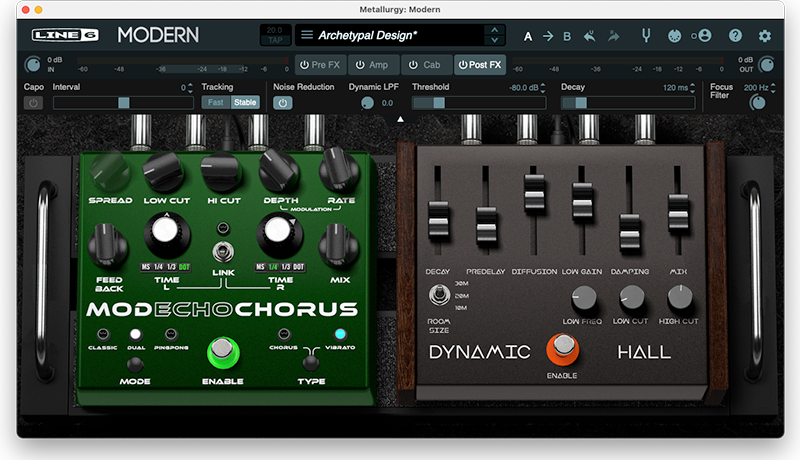800x460 pixels.
Task: Toggle the green Enable footswitch on ModEchoChorus
Action: point(222,352)
